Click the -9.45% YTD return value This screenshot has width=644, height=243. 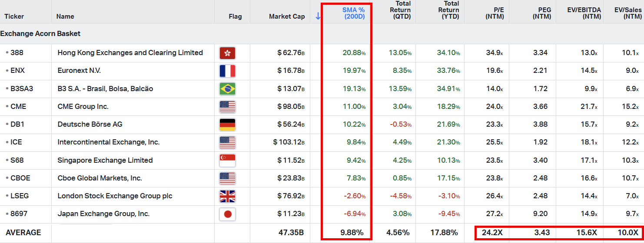coord(449,213)
